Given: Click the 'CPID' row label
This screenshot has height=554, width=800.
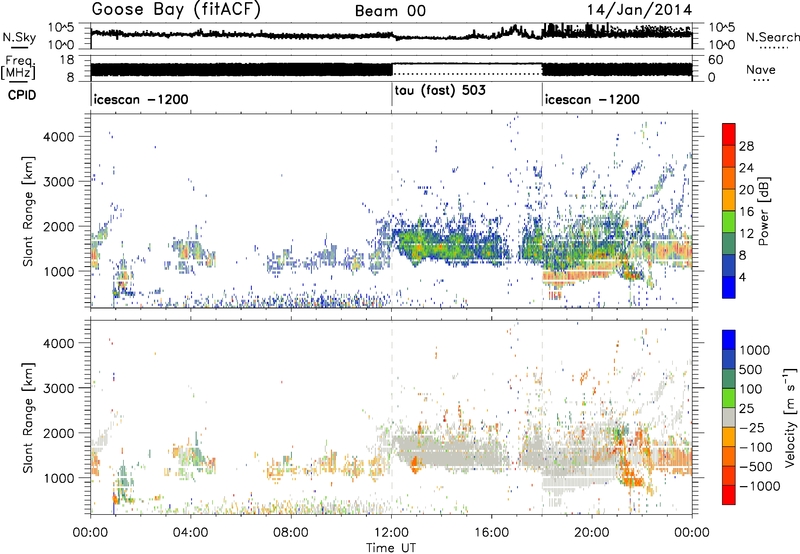Looking at the screenshot, I should click(22, 95).
